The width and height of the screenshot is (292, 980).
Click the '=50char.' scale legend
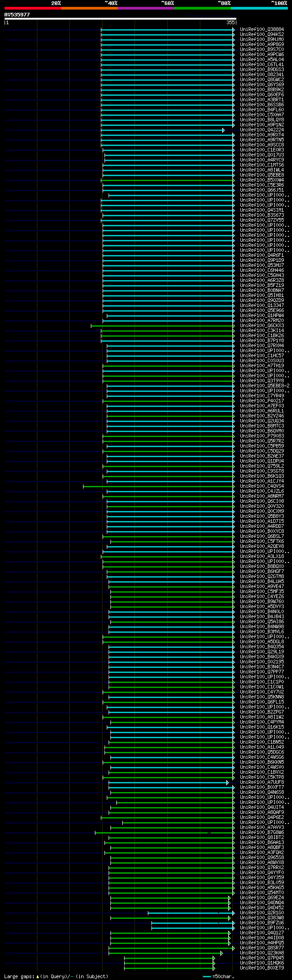pos(218,977)
